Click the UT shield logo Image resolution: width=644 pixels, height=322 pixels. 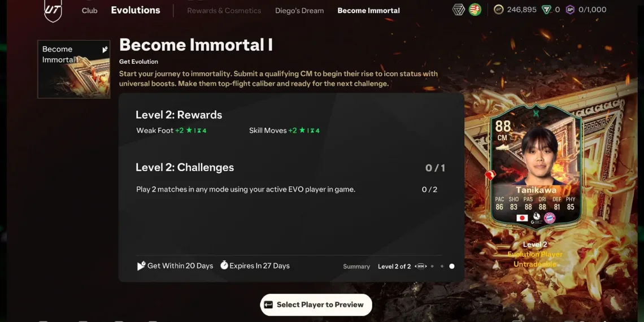pos(53,10)
